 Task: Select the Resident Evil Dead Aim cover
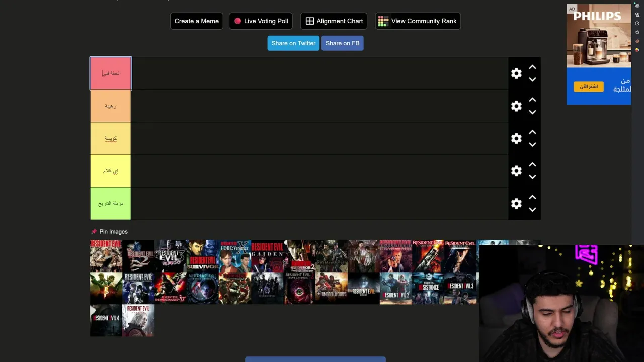(396, 256)
